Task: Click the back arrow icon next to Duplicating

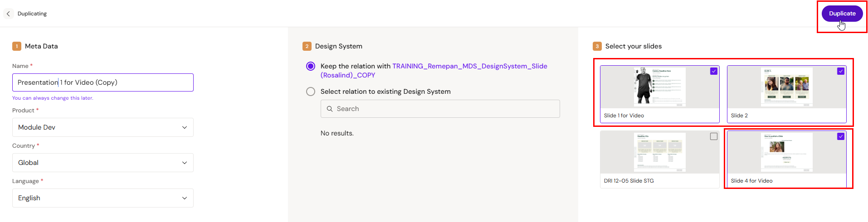Action: point(8,14)
